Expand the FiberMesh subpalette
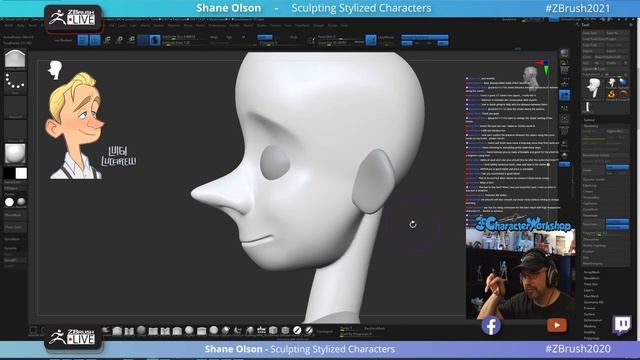Image resolution: width=640 pixels, height=360 pixels. 591,296
